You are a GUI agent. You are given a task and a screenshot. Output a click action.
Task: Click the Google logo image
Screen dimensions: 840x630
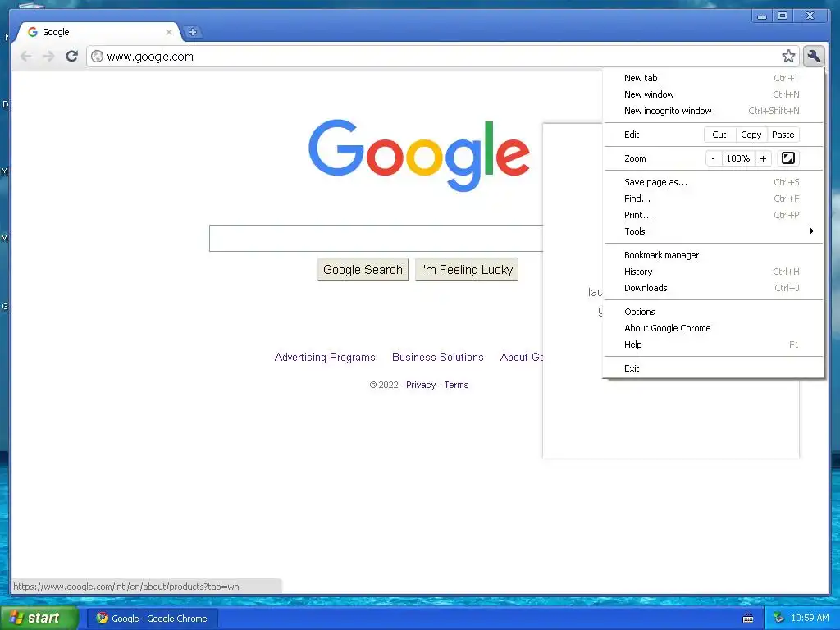pyautogui.click(x=419, y=155)
